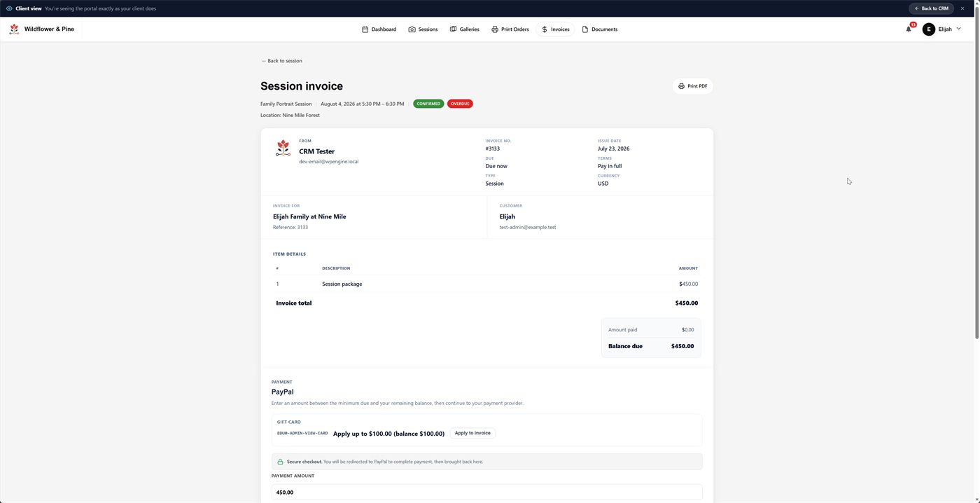Click the printer icon beside Print Orders
This screenshot has width=980, height=503.
[494, 29]
